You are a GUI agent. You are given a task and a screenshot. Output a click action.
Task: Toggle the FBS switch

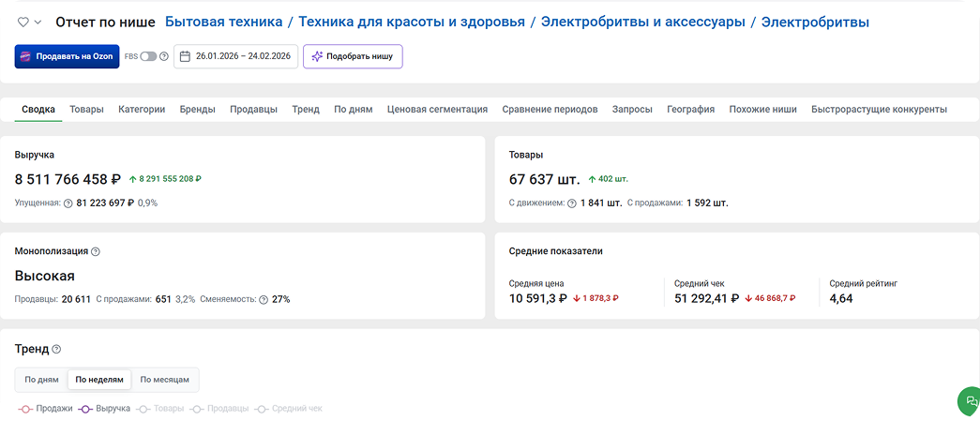click(x=148, y=56)
